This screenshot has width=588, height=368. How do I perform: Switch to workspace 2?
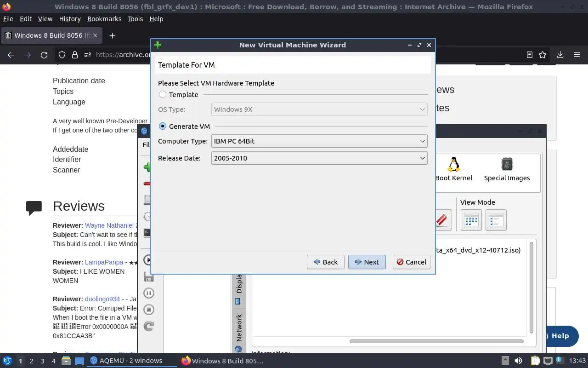31,361
